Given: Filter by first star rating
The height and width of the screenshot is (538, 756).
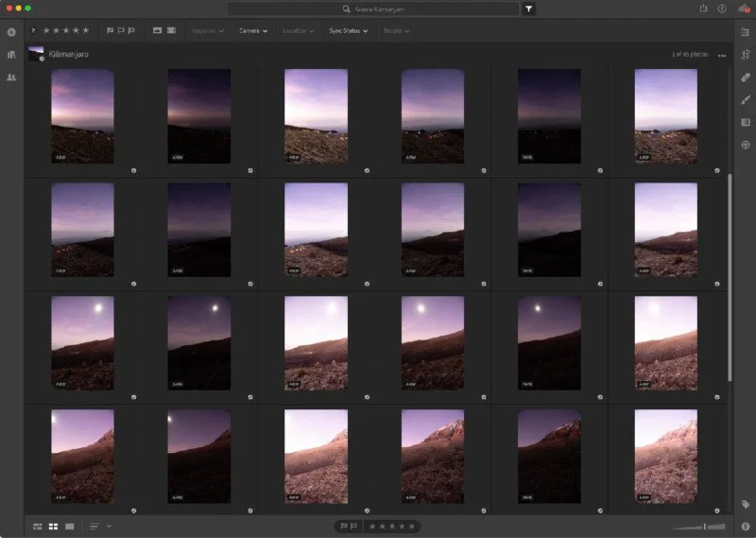Looking at the screenshot, I should [x=46, y=30].
